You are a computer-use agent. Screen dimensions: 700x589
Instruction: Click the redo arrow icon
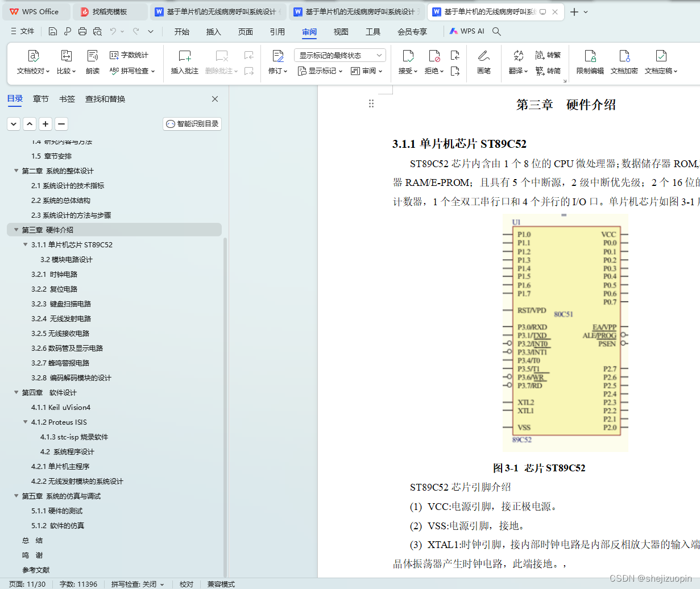[x=136, y=31]
